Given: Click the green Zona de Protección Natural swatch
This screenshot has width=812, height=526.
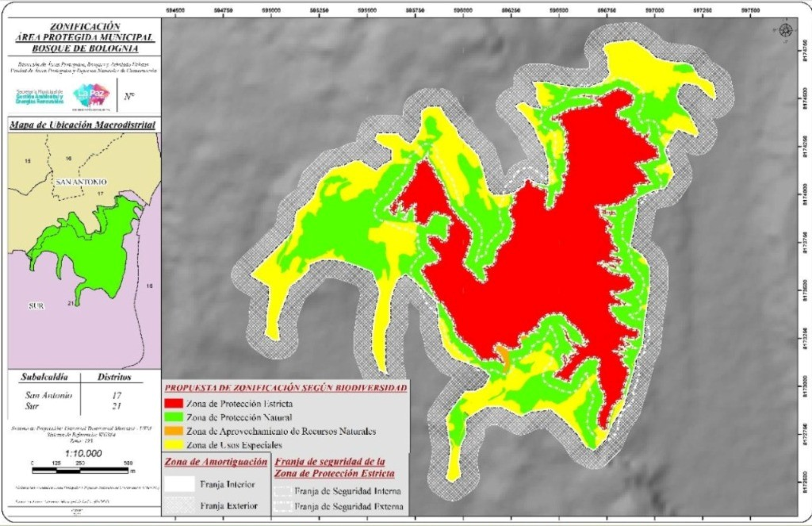Looking at the screenshot, I should point(174,417).
